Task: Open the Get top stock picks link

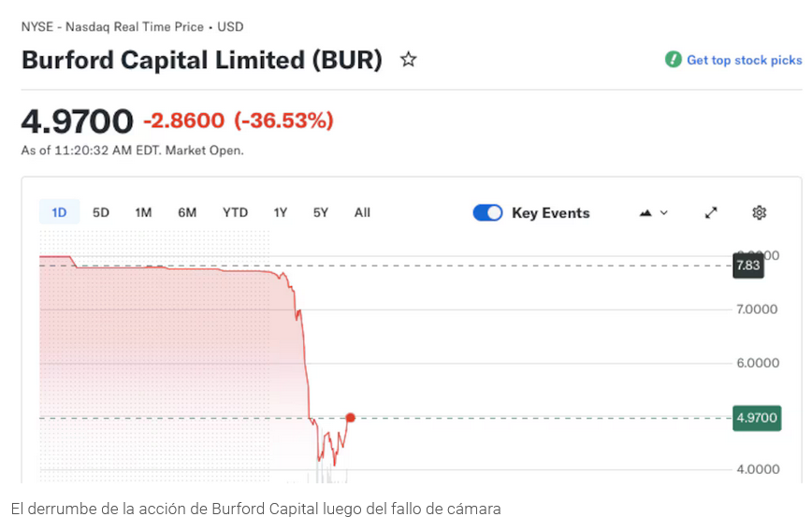Action: [744, 60]
